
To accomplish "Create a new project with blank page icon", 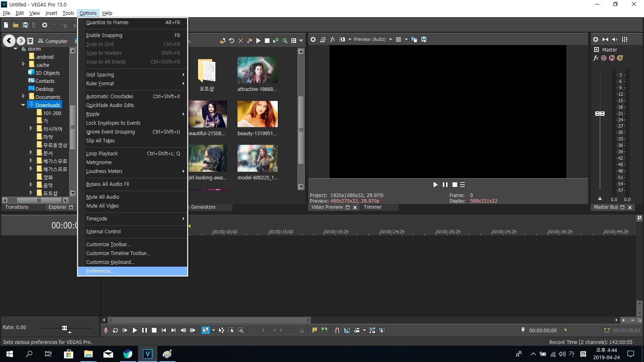I will point(6,25).
